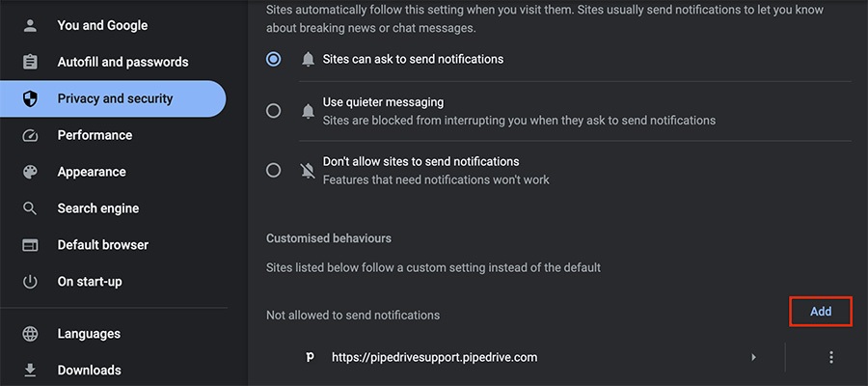Click the shield icon for Privacy and security
This screenshot has width=868, height=386.
pos(30,98)
